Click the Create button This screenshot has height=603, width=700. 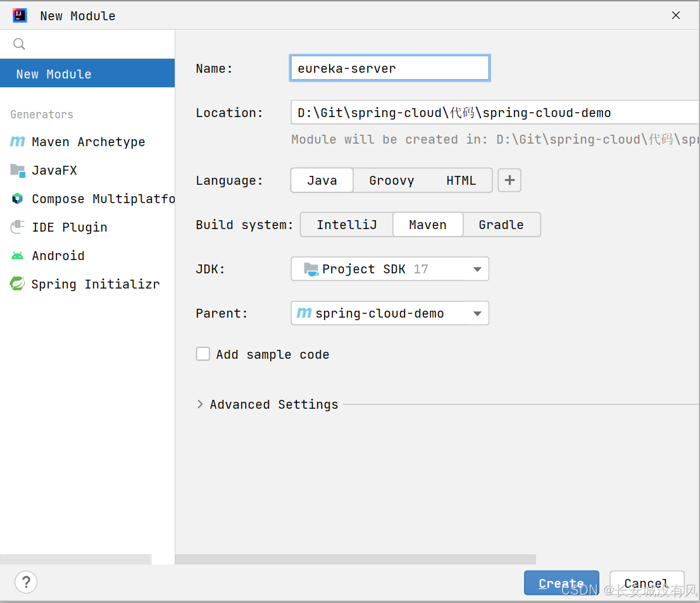[561, 583]
